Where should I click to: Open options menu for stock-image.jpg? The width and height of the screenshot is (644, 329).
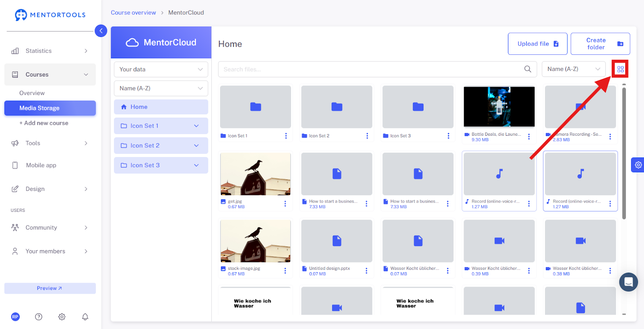(x=285, y=271)
